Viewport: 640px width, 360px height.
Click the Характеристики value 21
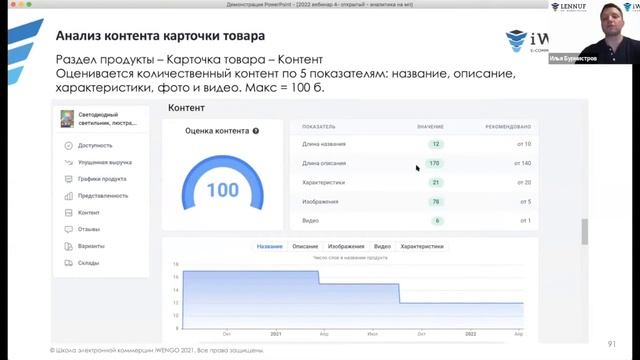436,182
